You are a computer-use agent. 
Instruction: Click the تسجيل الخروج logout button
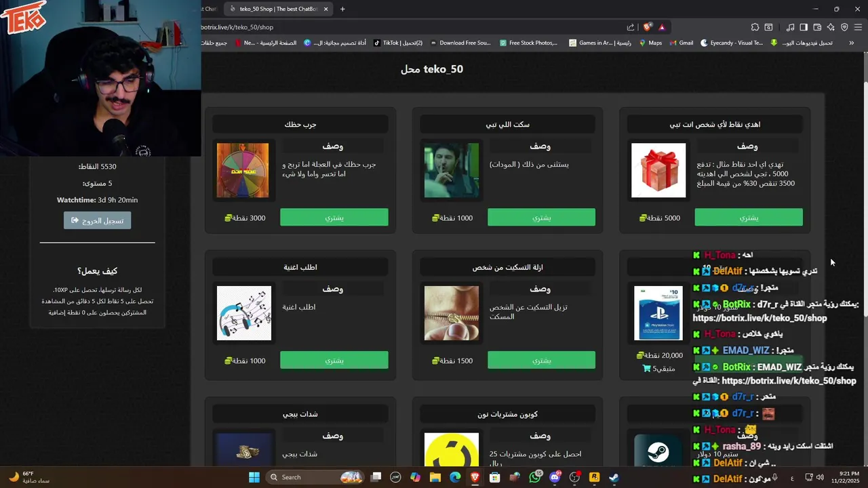click(98, 220)
